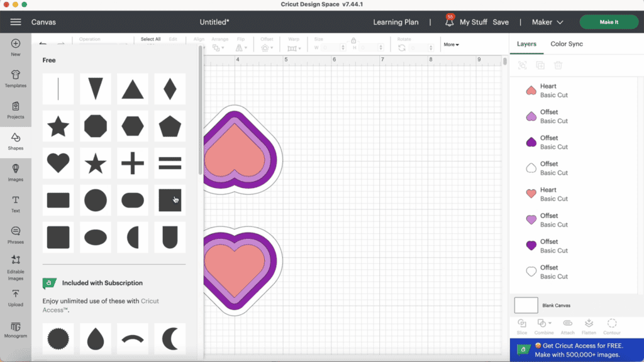Screen dimensions: 644x362
Task: Click the shapes panel scrollbar
Action: pos(200,111)
